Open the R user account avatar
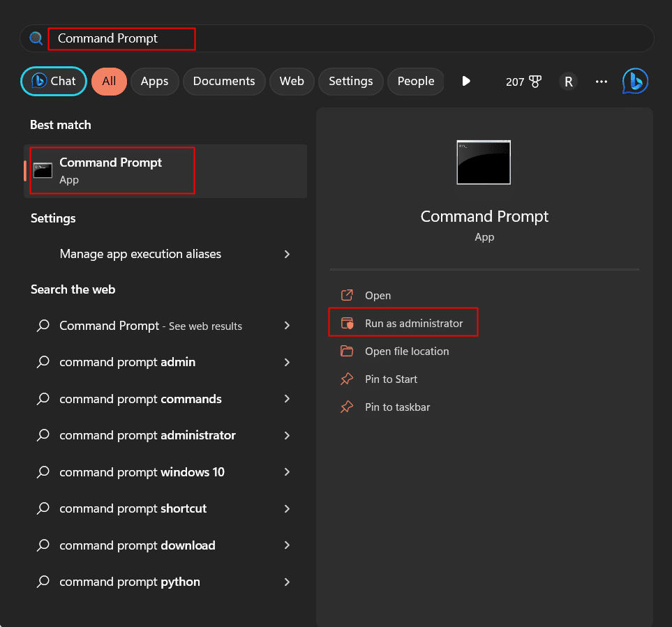Image resolution: width=672 pixels, height=627 pixels. 568,82
